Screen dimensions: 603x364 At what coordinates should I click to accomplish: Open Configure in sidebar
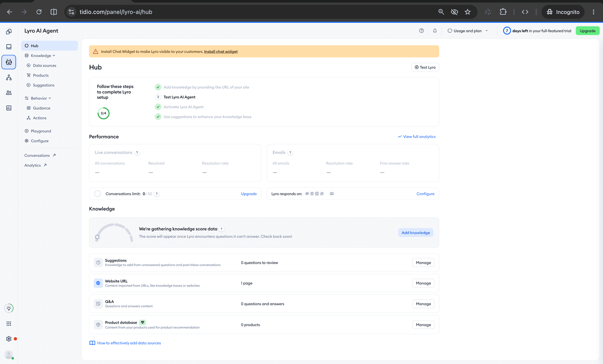click(40, 141)
